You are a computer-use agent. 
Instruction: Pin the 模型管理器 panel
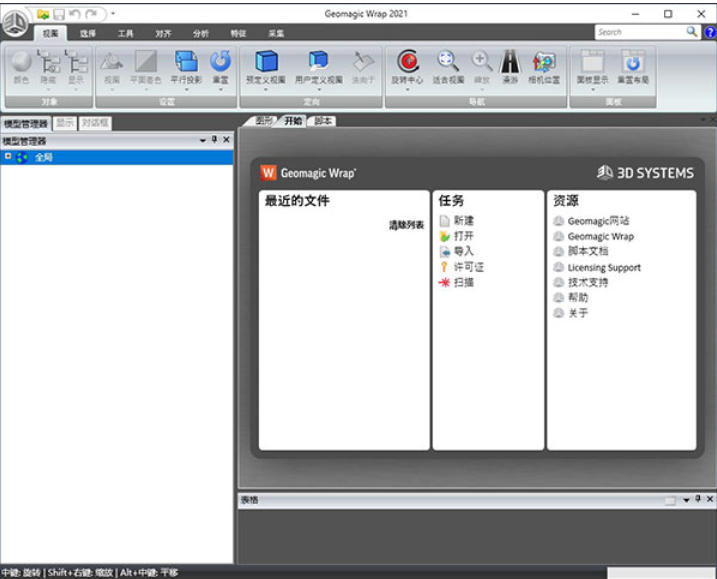point(214,141)
